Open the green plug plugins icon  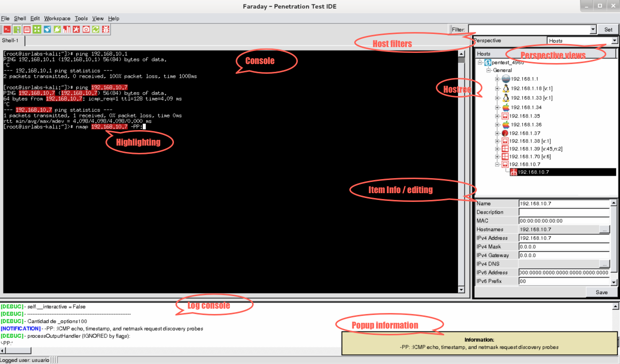[x=57, y=29]
